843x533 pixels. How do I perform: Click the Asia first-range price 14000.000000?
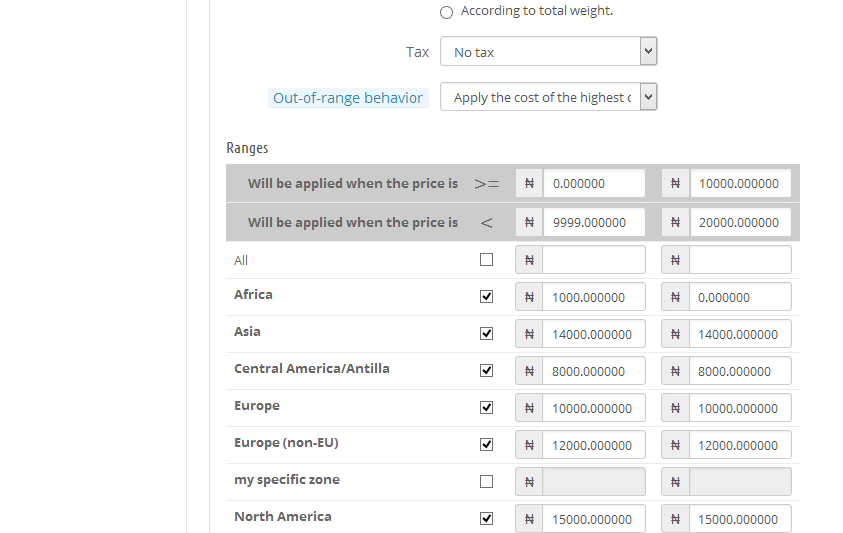click(x=594, y=334)
